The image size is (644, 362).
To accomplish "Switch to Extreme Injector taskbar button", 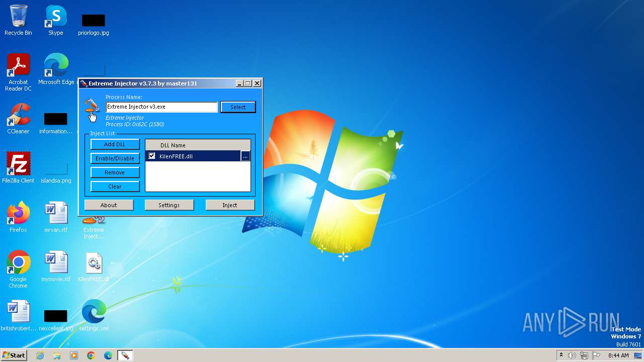I will (x=125, y=355).
